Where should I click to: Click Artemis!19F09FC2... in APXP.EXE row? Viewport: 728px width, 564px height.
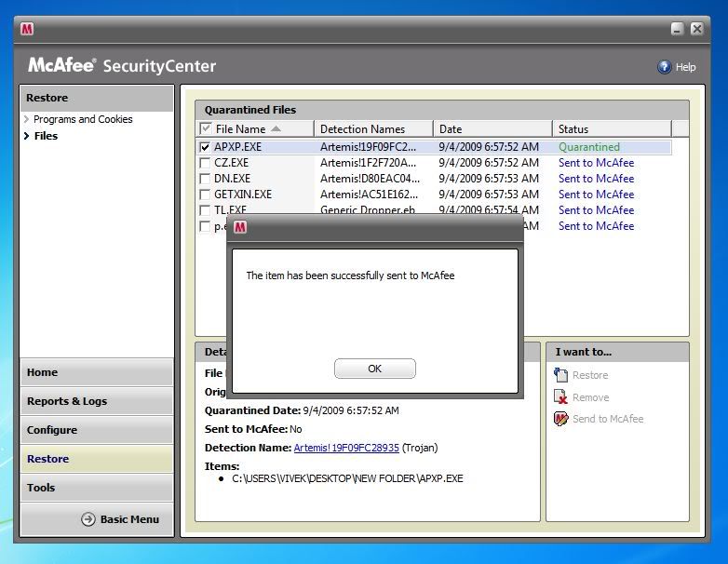click(368, 147)
